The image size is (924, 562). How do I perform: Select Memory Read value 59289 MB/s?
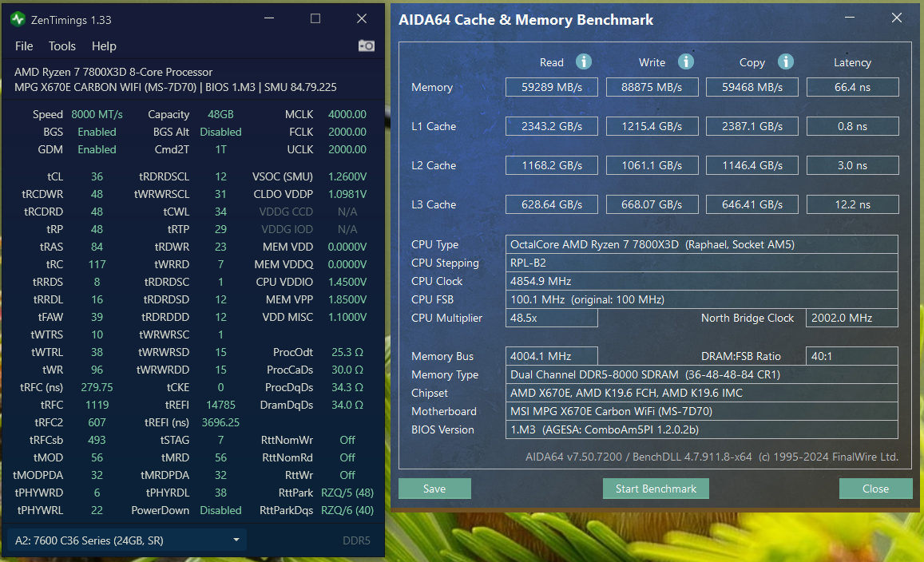(x=552, y=87)
